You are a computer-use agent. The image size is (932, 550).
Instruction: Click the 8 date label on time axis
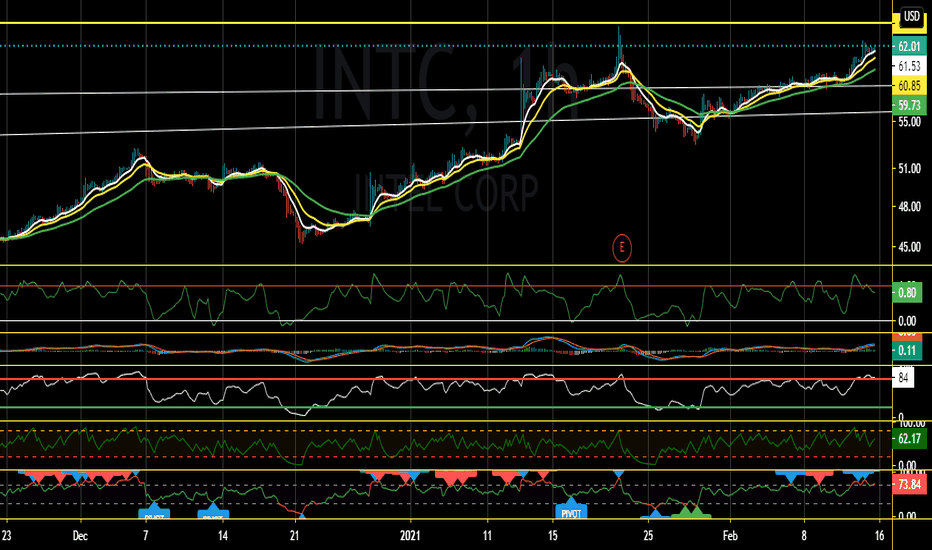point(804,536)
